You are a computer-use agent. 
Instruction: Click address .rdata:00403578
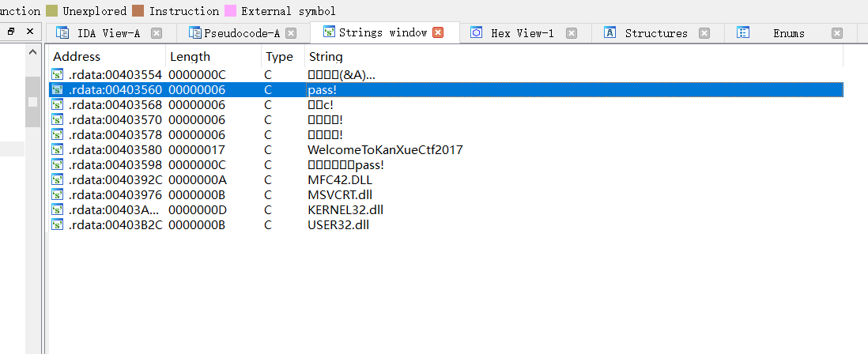[115, 134]
